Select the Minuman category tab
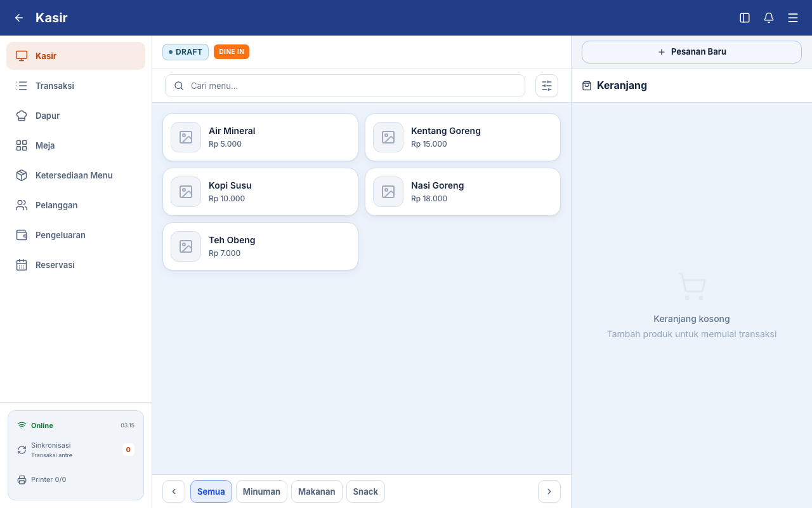This screenshot has height=508, width=812. (x=261, y=491)
